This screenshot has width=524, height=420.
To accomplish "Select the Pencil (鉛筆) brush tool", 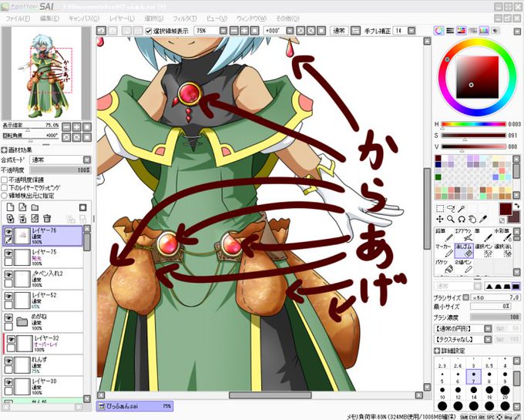I will pos(443,234).
